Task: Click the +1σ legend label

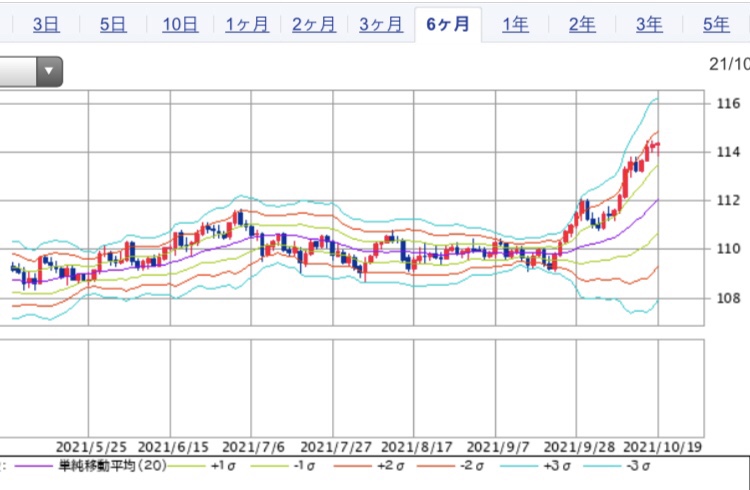Action: (x=223, y=465)
